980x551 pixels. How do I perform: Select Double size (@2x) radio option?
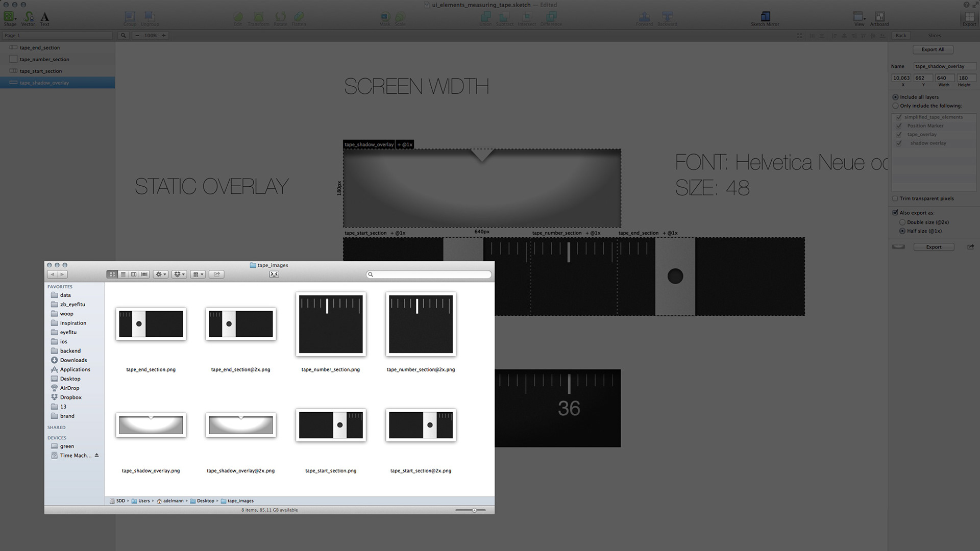tap(902, 222)
